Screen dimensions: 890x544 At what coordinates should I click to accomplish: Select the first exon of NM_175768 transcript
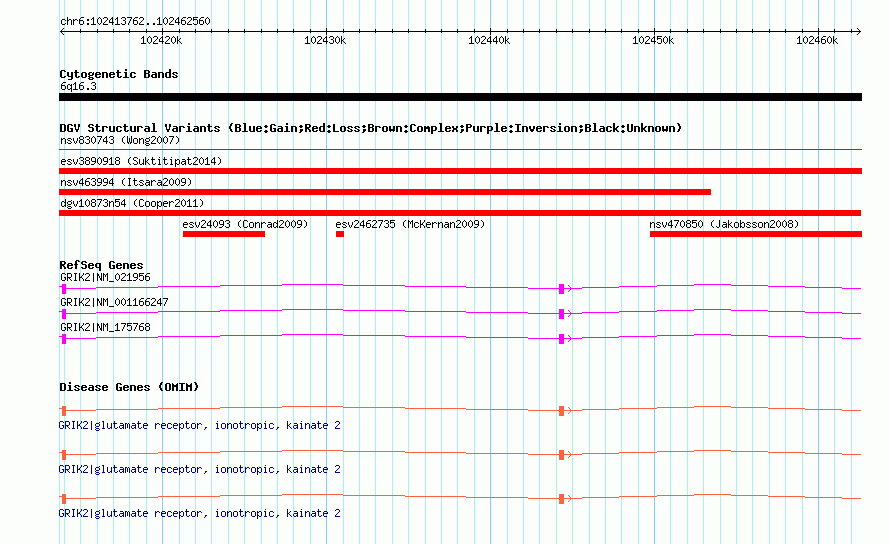(64, 339)
